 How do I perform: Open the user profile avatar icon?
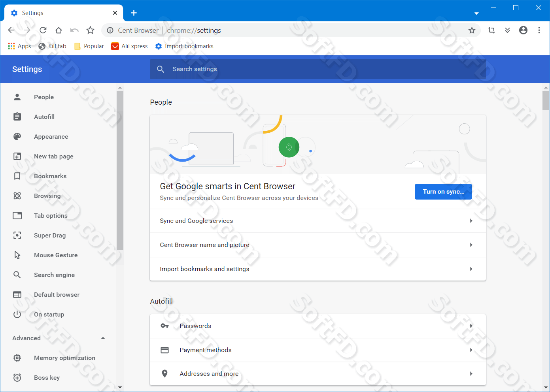(523, 30)
